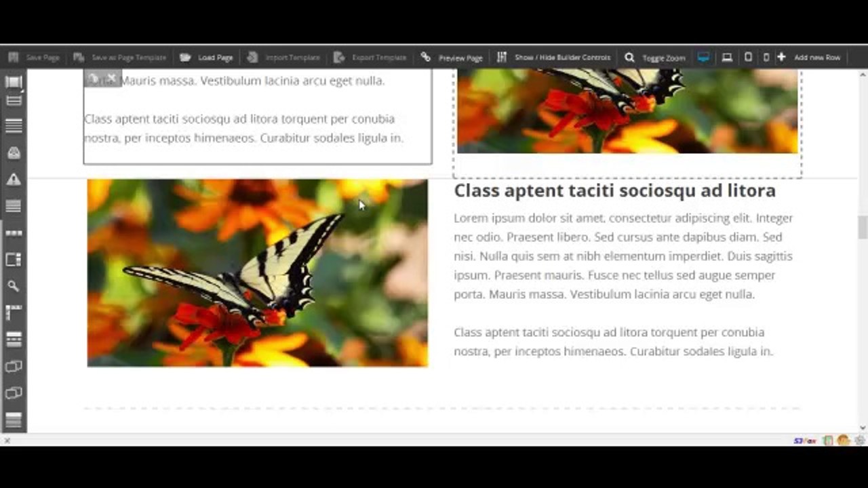Click the large butterfly image on the left
The height and width of the screenshot is (488, 868).
pyautogui.click(x=258, y=273)
